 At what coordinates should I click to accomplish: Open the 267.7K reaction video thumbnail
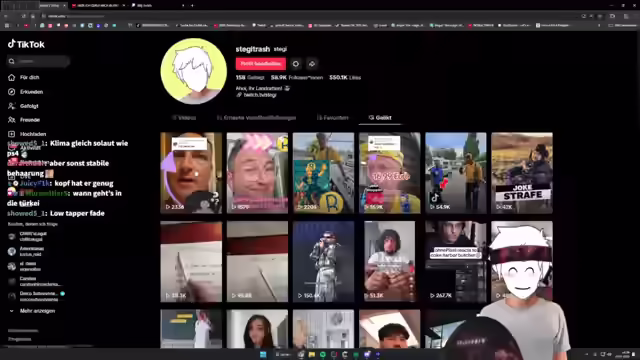[x=456, y=262]
